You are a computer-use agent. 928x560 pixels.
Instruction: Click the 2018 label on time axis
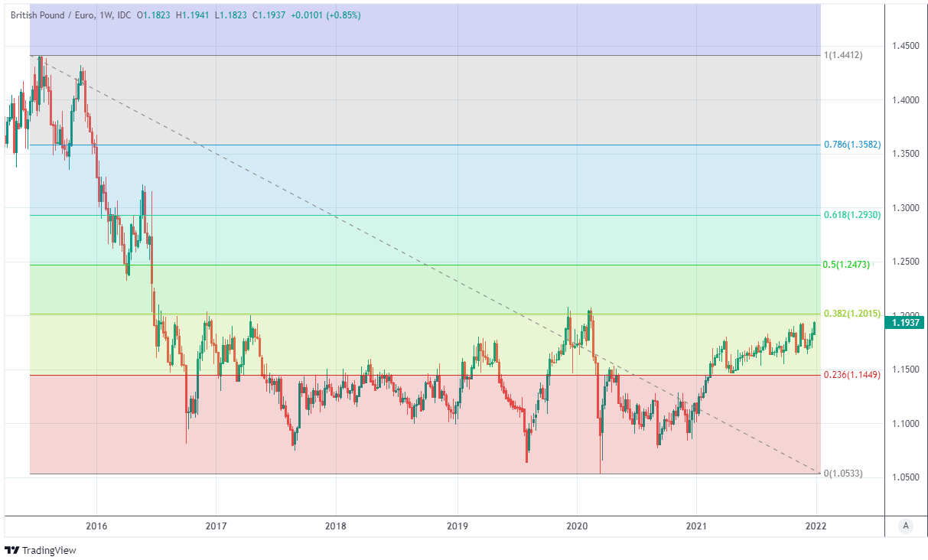[336, 526]
